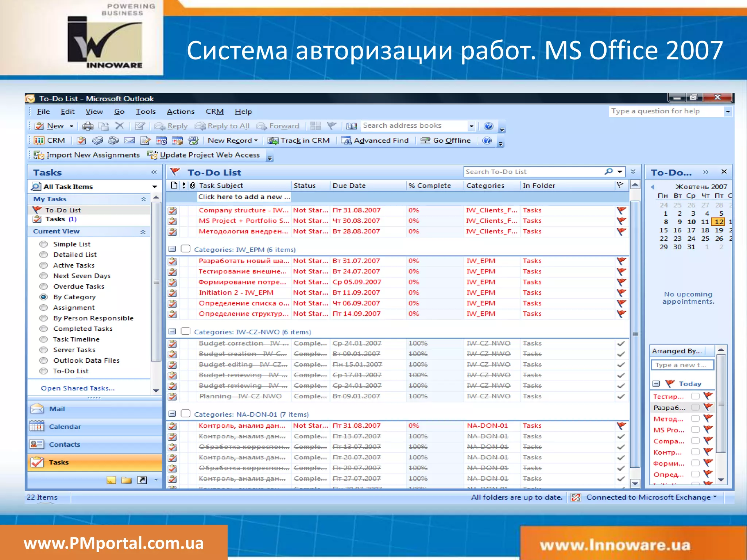Image resolution: width=747 pixels, height=560 pixels.
Task: Click the Tasks button in navigation pane
Action: [x=95, y=462]
